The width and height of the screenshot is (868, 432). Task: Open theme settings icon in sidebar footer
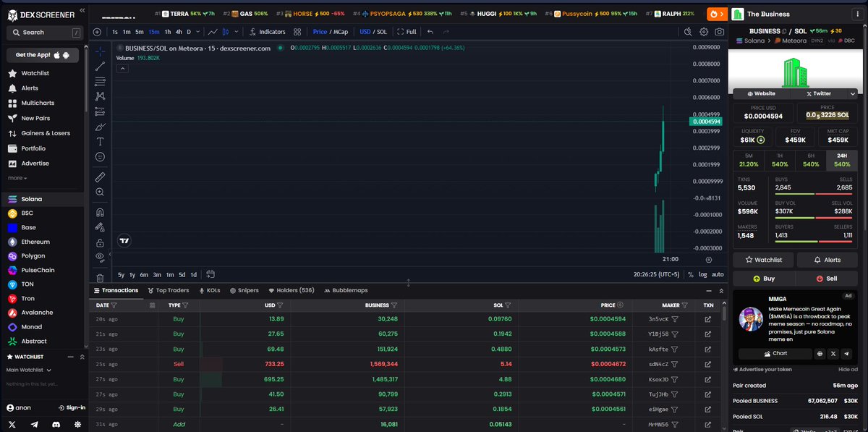(77, 425)
